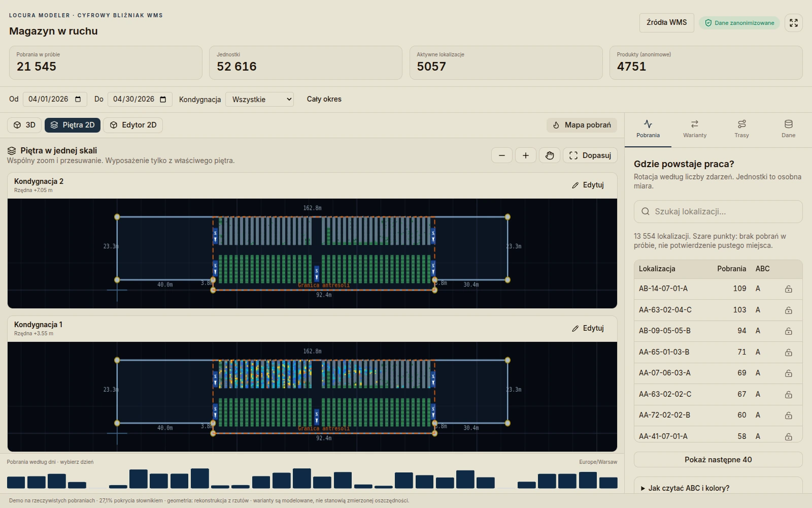The width and height of the screenshot is (812, 508).
Task: Toggle the Mapa pobrań heatmap
Action: (x=582, y=125)
